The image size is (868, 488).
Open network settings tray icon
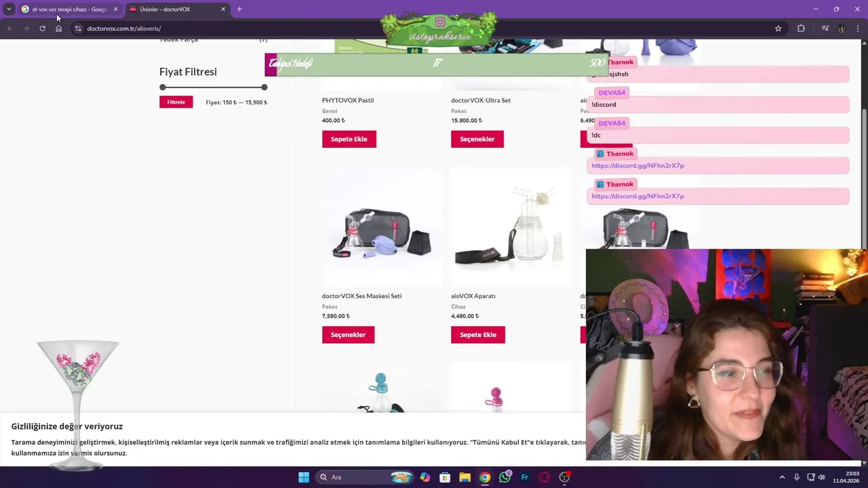click(x=810, y=477)
